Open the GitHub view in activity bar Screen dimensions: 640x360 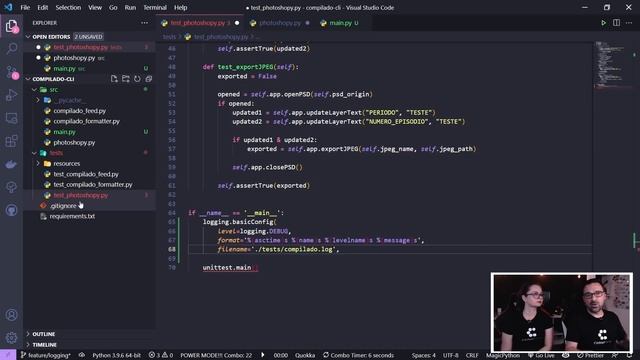[x=11, y=210]
